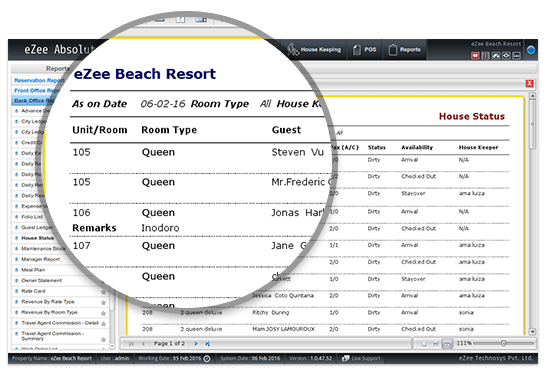Select Owner Statement report
Viewport: 545px width, 375px height.
(41, 280)
